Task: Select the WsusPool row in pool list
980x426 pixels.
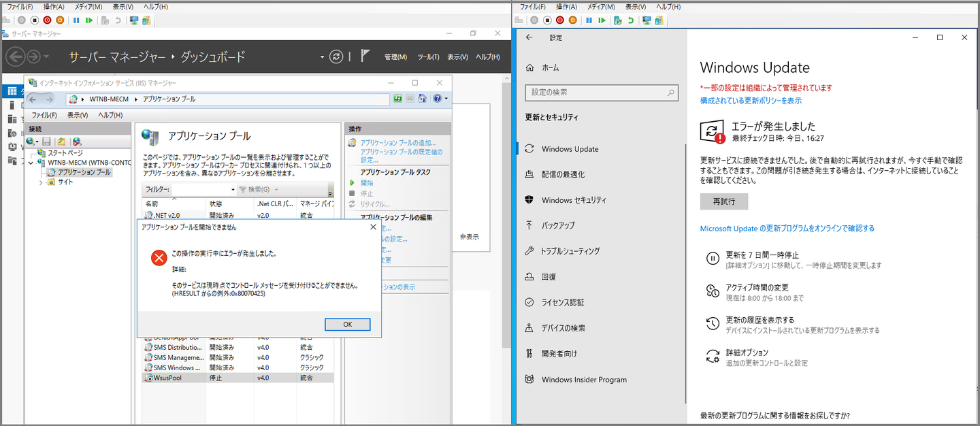Action: pos(238,377)
